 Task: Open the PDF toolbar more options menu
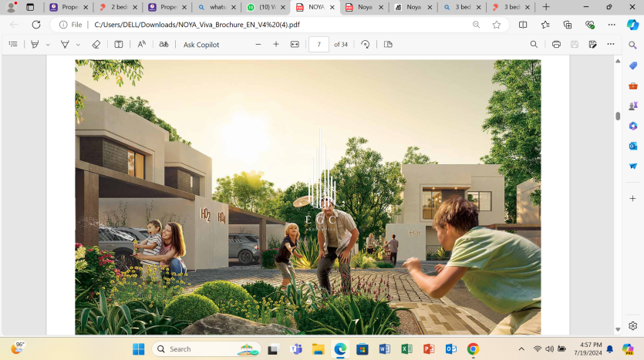(611, 45)
